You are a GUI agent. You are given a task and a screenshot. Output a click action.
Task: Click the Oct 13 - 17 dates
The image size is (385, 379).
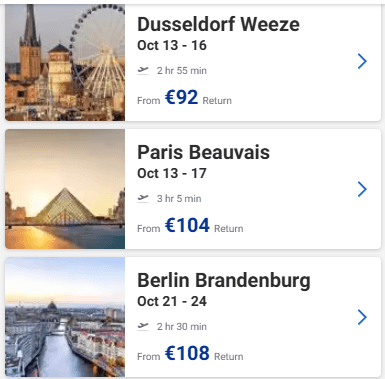click(x=172, y=173)
